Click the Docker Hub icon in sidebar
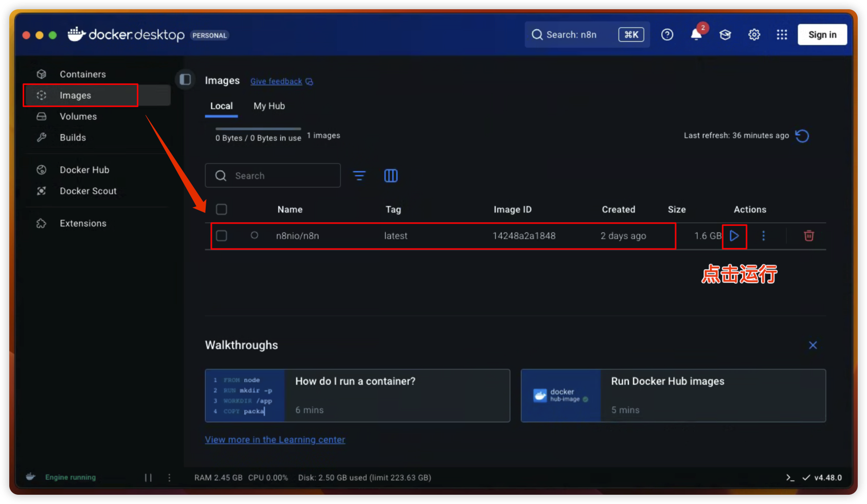The image size is (867, 504). 42,170
